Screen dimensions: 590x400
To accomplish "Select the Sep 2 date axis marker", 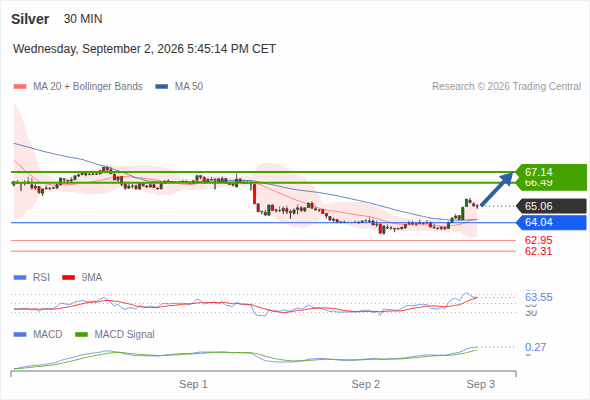I will coord(366,384).
